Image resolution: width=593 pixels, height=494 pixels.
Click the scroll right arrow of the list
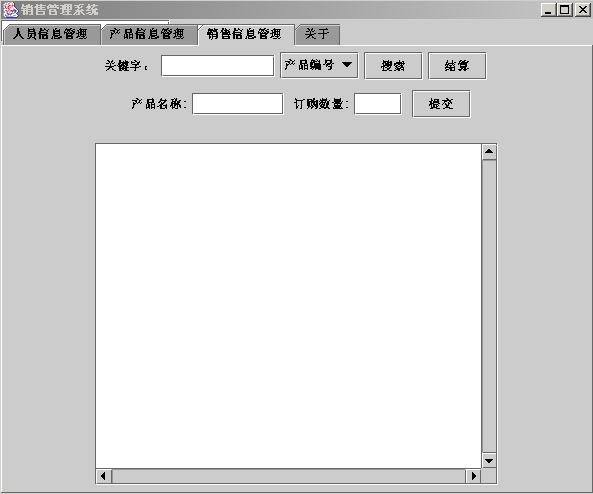473,476
